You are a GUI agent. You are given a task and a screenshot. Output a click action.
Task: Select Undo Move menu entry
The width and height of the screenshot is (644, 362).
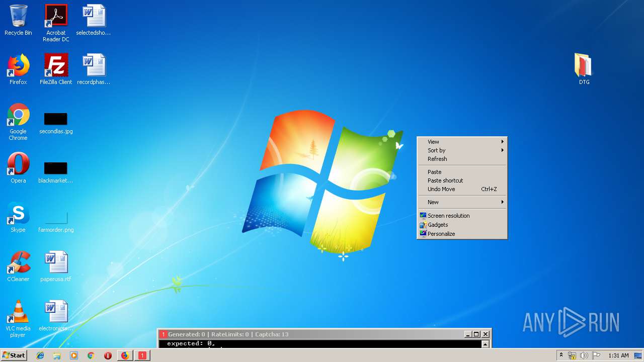(462, 189)
